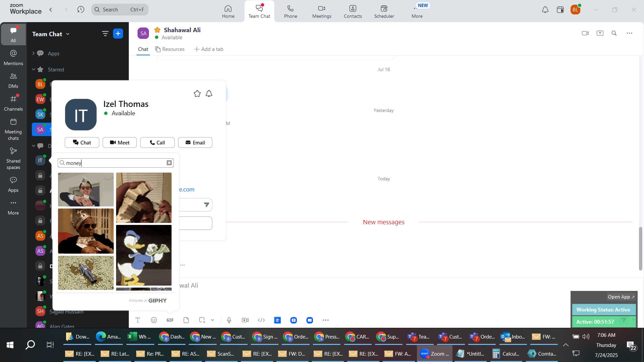Select the GIF of man with sunglasses and crown
The image size is (644, 362).
click(x=86, y=231)
